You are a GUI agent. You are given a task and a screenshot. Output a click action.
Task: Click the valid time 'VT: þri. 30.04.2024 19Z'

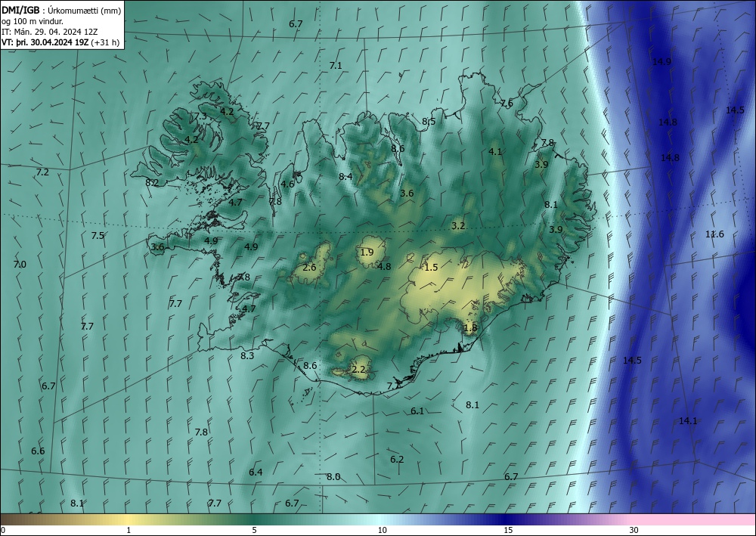(x=45, y=42)
